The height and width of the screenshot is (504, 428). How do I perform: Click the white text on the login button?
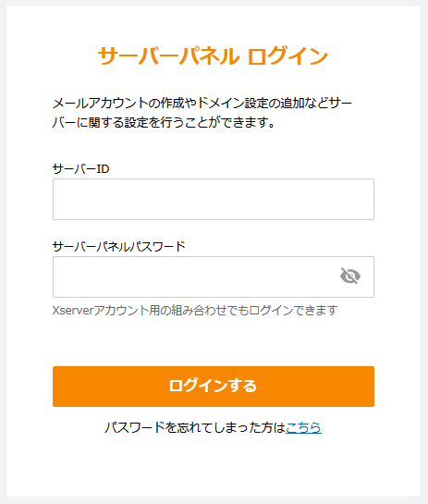coord(213,386)
